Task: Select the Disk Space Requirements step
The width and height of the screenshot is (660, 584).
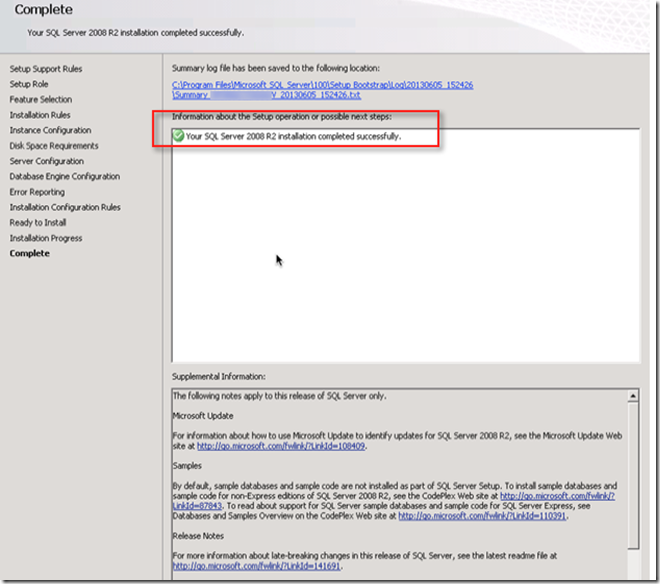Action: 54,146
